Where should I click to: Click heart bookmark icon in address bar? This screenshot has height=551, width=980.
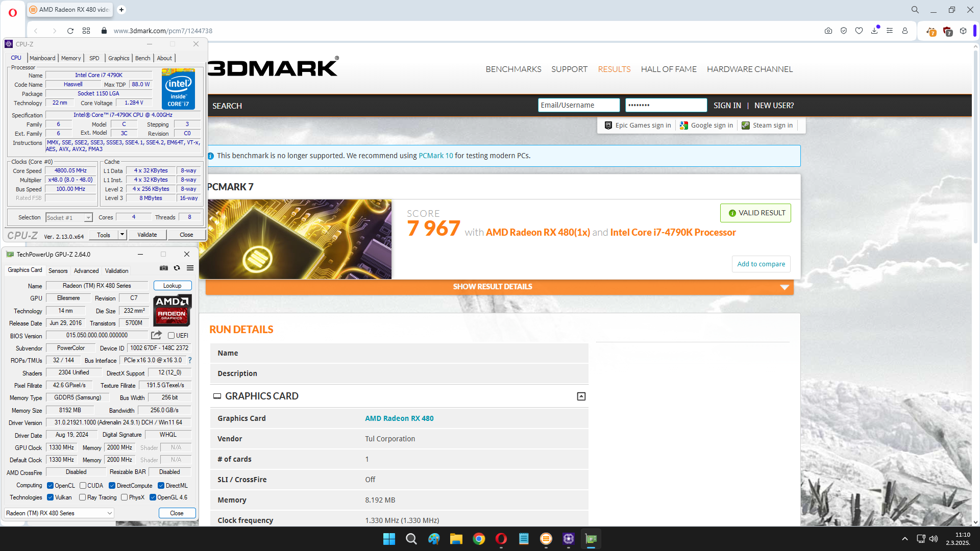pyautogui.click(x=859, y=31)
